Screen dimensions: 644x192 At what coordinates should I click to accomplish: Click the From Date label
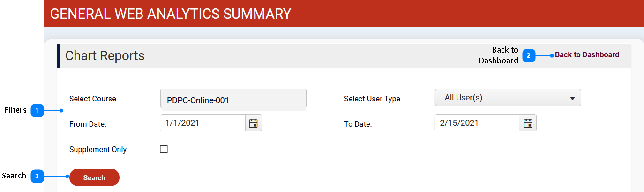coord(88,124)
